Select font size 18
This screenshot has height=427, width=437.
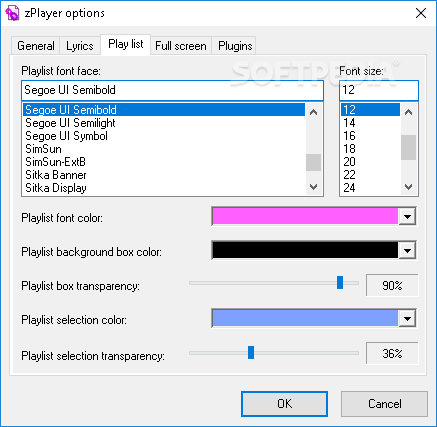click(370, 149)
